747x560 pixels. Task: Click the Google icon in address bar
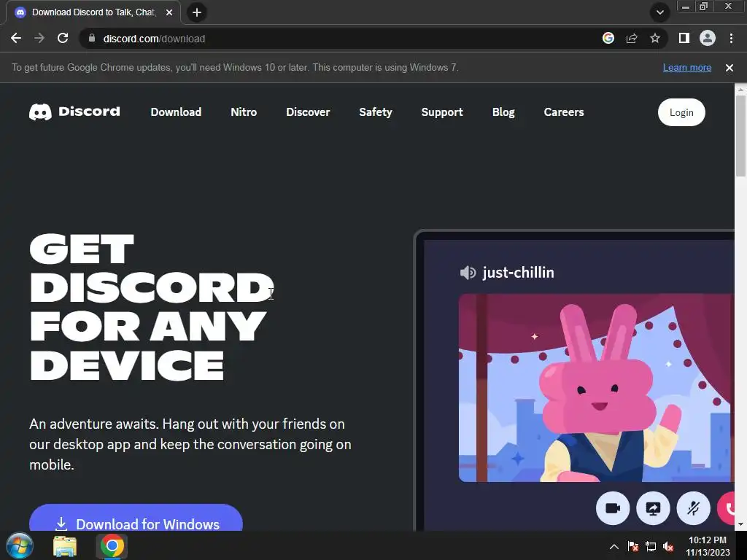click(x=608, y=38)
